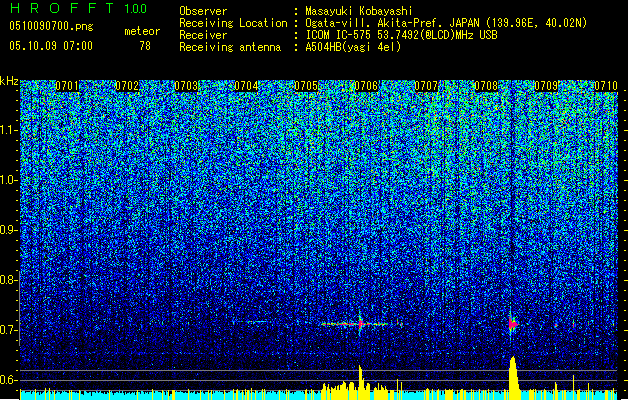Click the 0709 time marker

546,86
